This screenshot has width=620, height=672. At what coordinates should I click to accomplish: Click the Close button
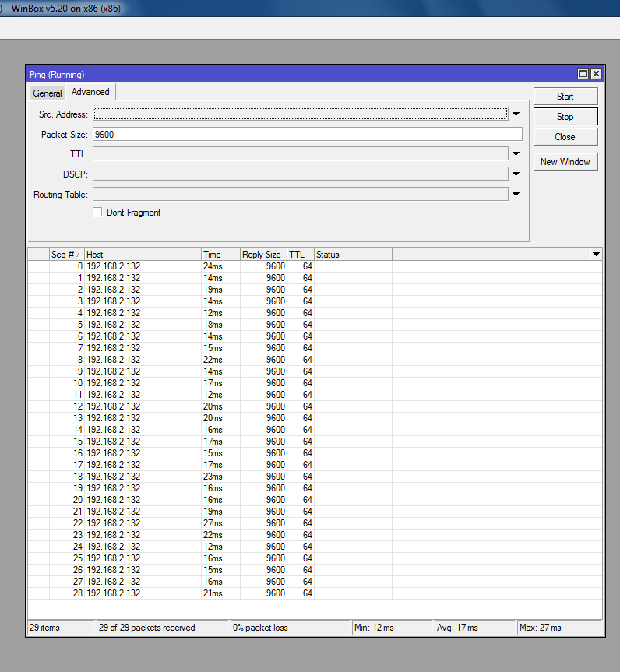[x=565, y=137]
